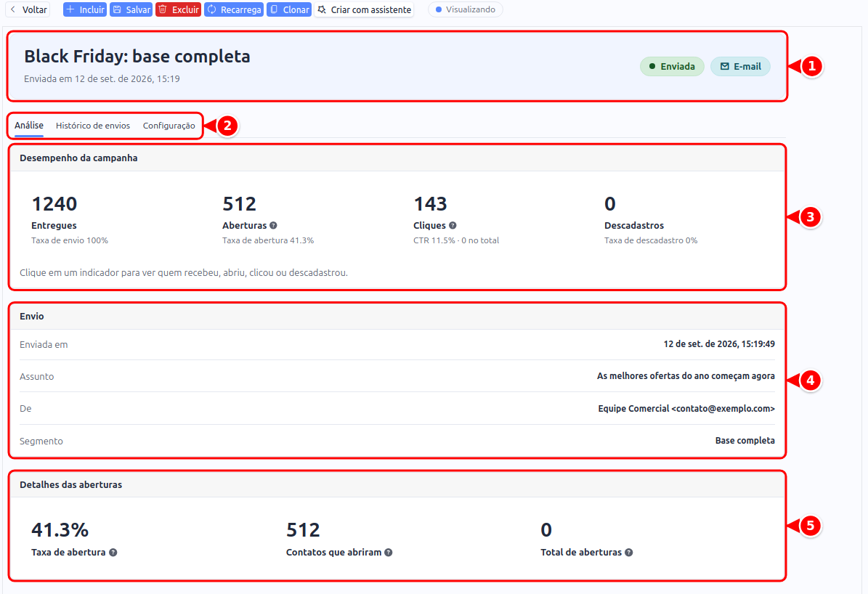The width and height of the screenshot is (868, 594).
Task: Click 'Enviada em 12 de set. de 2026, 15:19'
Action: coord(102,79)
